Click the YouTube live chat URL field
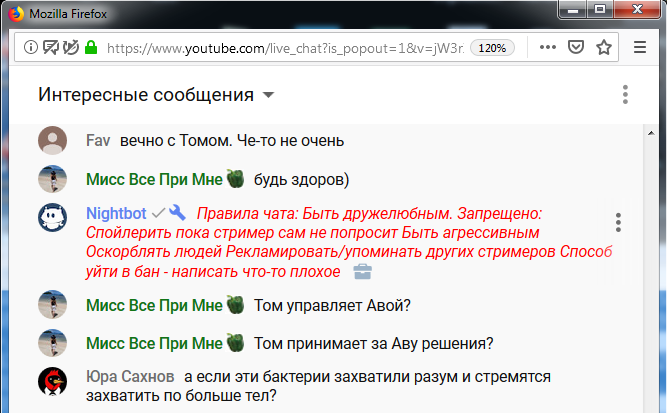The height and width of the screenshot is (413, 667). [x=285, y=48]
